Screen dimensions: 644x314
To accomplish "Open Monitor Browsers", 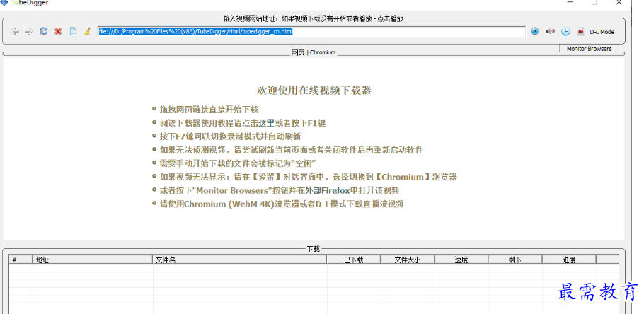I will (x=589, y=48).
